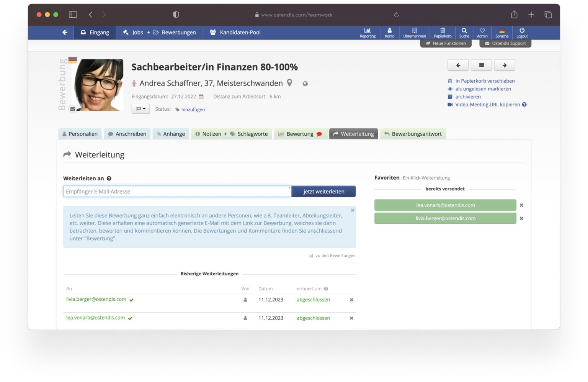This screenshot has height=382, width=588.
Task: Click Safari address bar
Action: (294, 15)
